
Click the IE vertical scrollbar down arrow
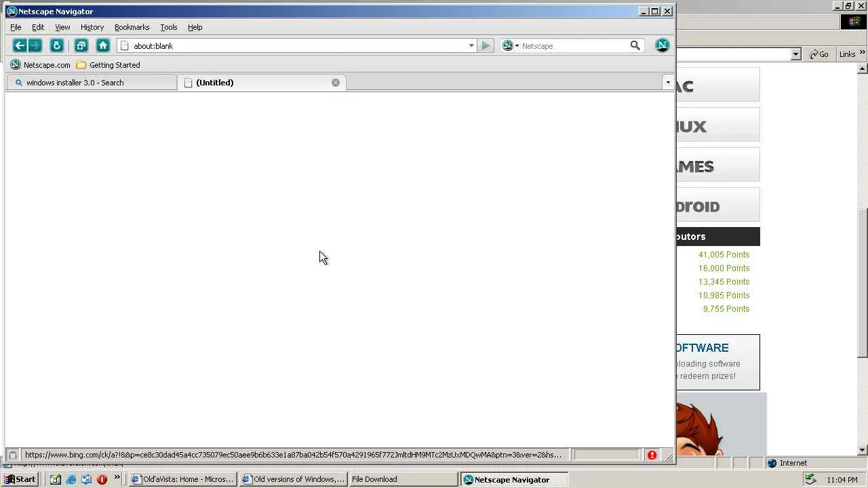pos(863,450)
